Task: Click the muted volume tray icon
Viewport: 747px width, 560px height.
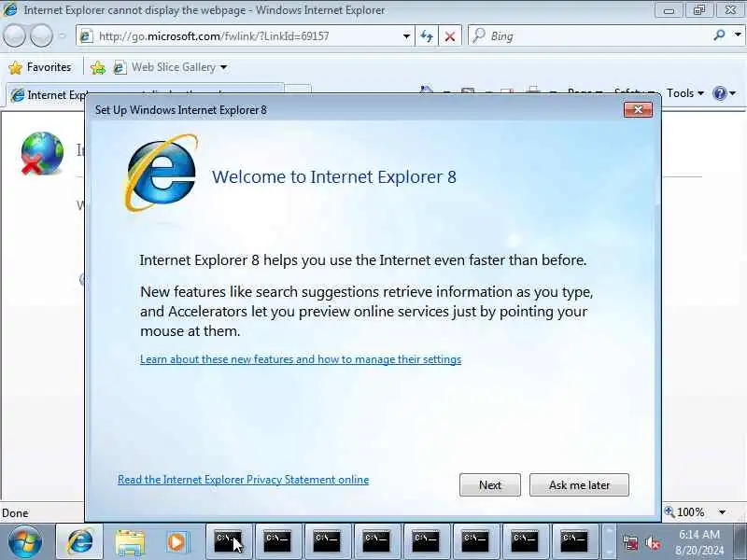Action: click(x=652, y=543)
